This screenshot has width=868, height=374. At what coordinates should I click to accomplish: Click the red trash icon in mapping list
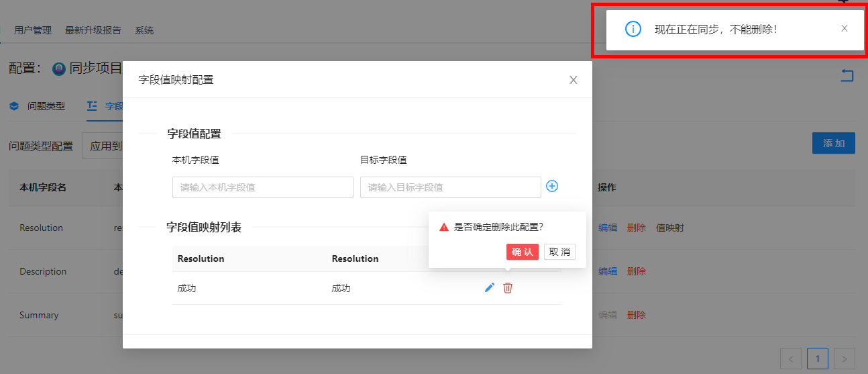click(x=508, y=287)
